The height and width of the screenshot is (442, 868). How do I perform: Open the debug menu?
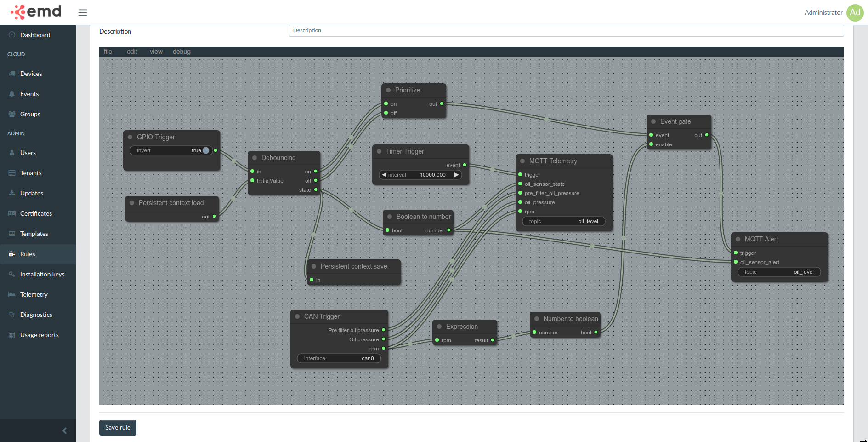pyautogui.click(x=182, y=52)
